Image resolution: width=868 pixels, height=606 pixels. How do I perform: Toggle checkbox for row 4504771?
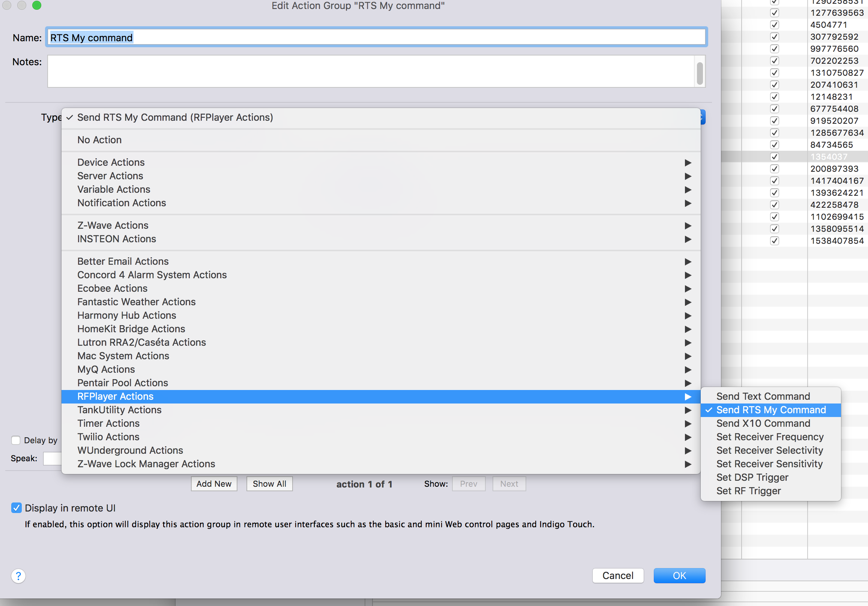click(775, 25)
